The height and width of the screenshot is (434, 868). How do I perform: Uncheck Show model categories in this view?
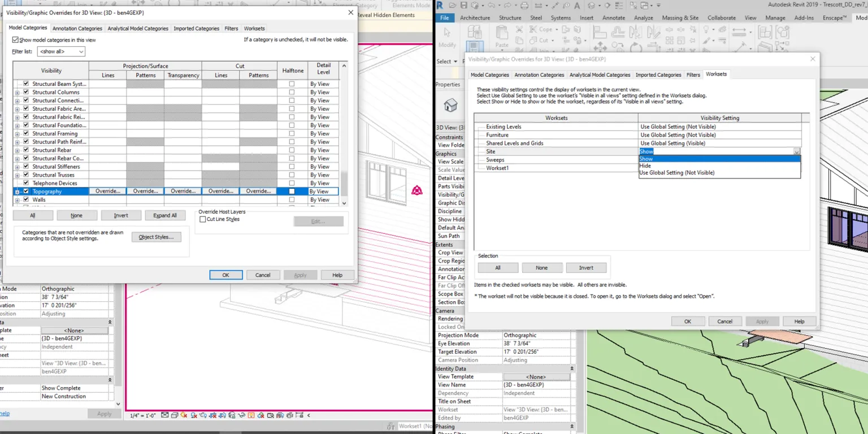(14, 39)
